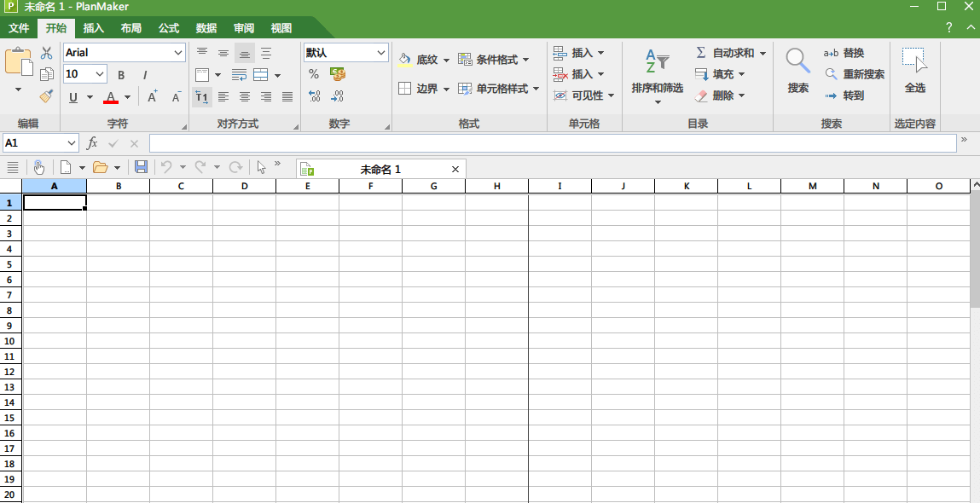Open the 文件 menu
The image size is (980, 503).
pyautogui.click(x=19, y=28)
